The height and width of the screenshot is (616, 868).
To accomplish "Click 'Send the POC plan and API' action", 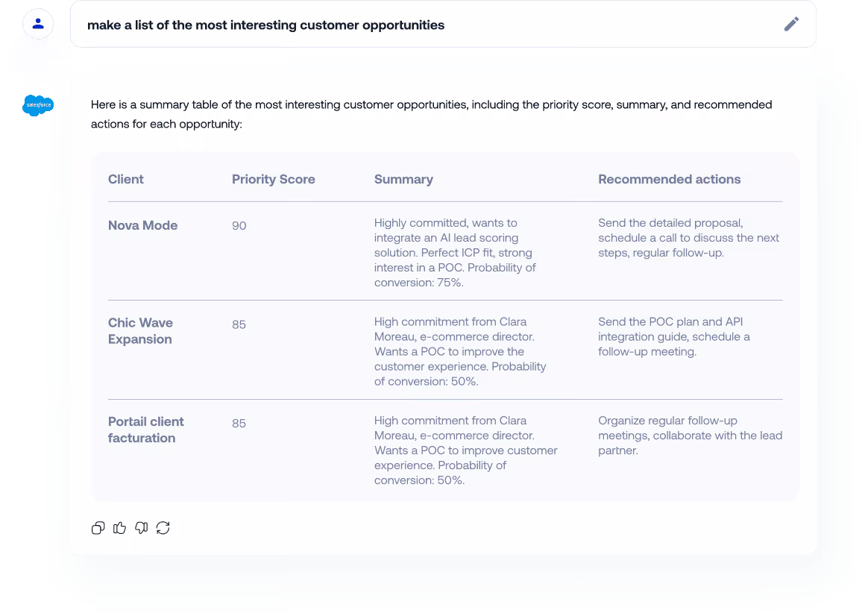I will [x=673, y=336].
